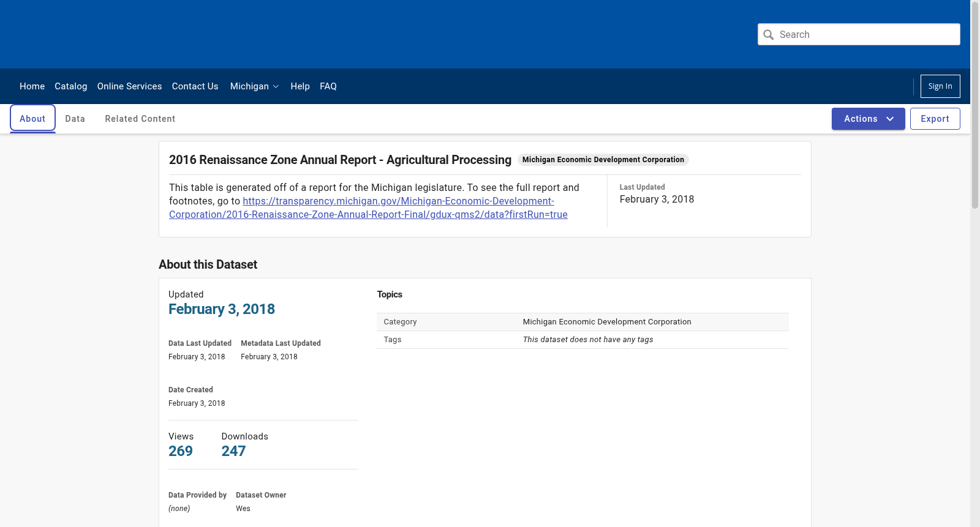
Task: Click the Category value in Topics table
Action: (607, 322)
